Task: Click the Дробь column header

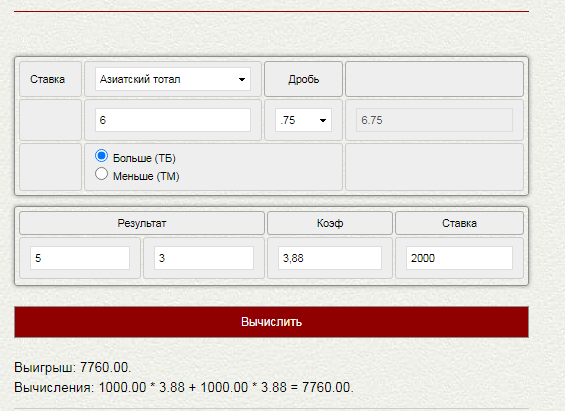Action: point(303,79)
